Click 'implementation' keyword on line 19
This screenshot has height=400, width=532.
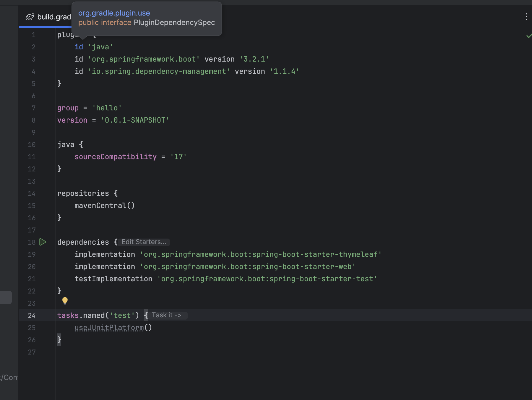[x=105, y=254]
